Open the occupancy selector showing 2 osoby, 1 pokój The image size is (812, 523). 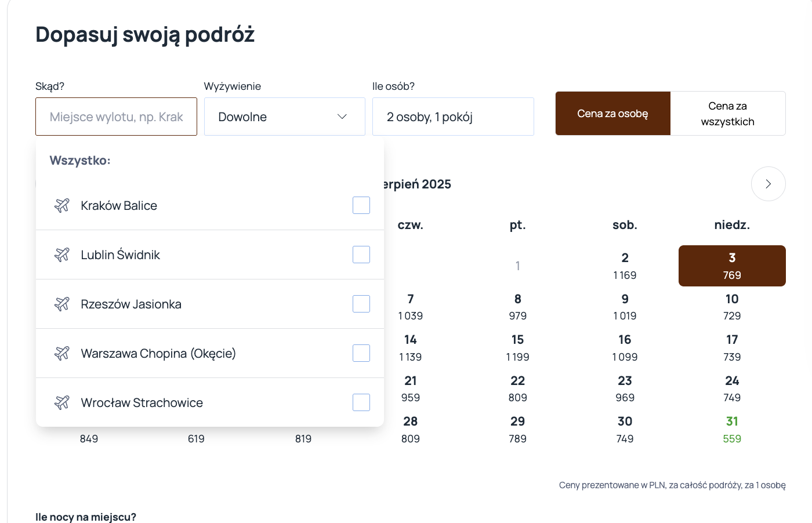453,116
